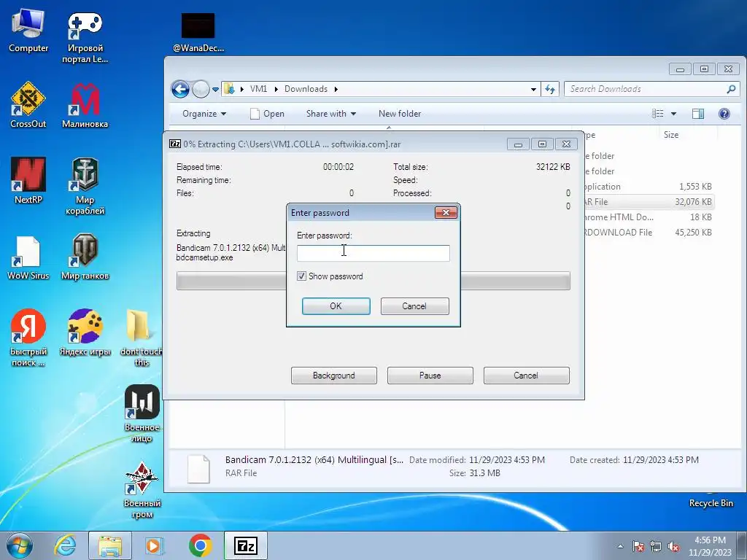This screenshot has width=747, height=560.
Task: Click New folder in Explorer toolbar
Action: [400, 113]
